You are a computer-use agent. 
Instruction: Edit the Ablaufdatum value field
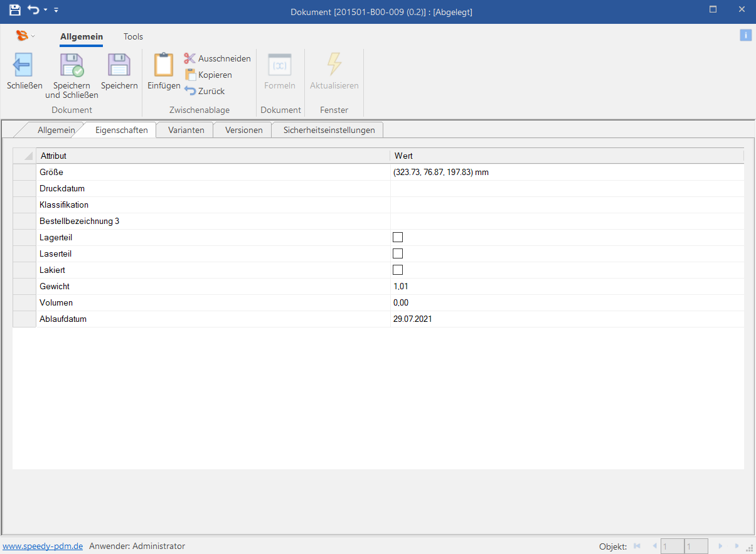point(565,319)
